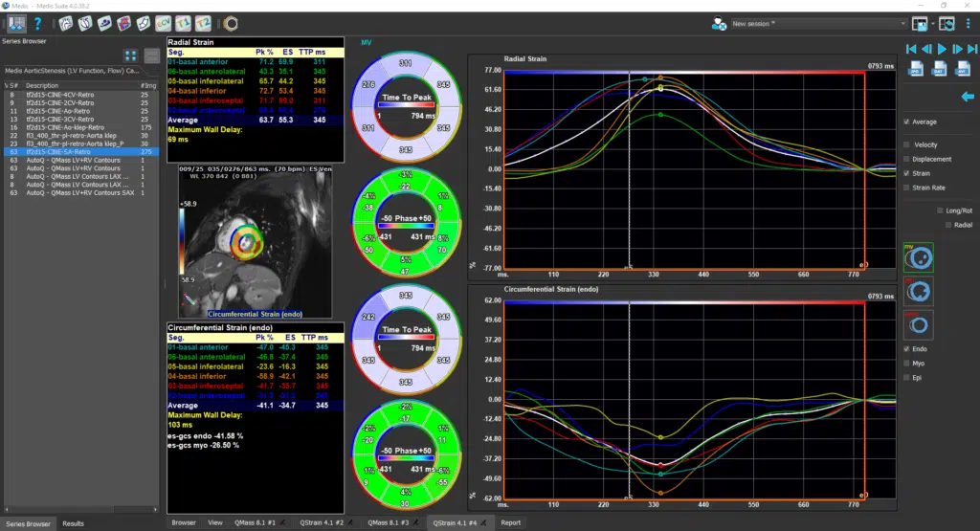Launch the T1 mapping tool

(185, 23)
